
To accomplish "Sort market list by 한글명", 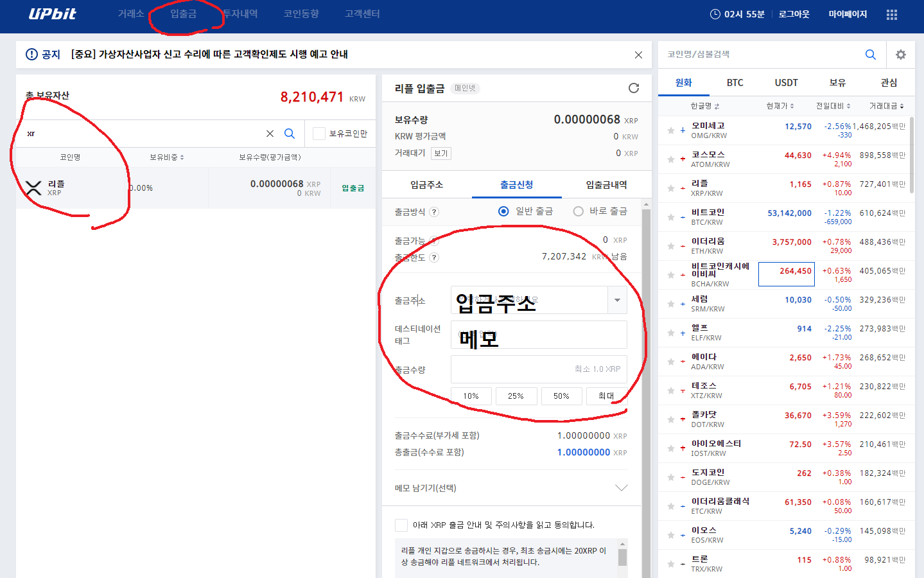I will (704, 106).
